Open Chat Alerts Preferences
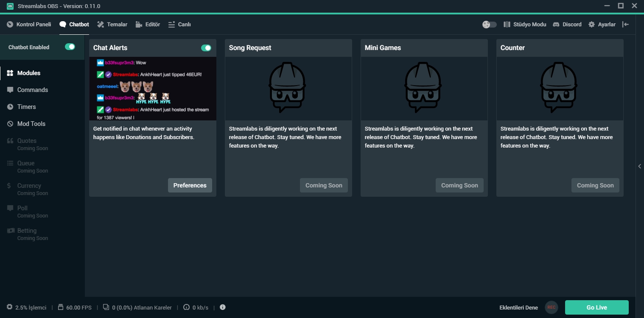This screenshot has width=644, height=318. pos(190,185)
